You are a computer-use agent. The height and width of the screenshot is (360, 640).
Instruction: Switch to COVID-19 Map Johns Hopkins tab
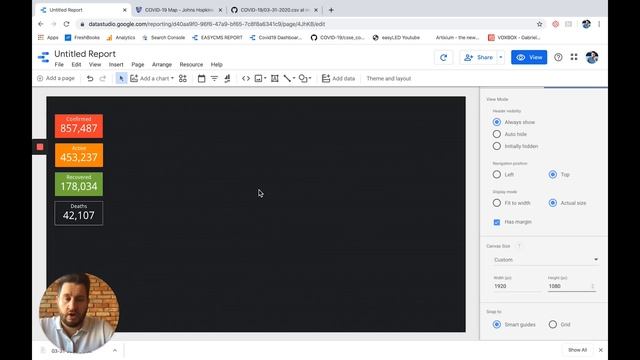click(179, 10)
